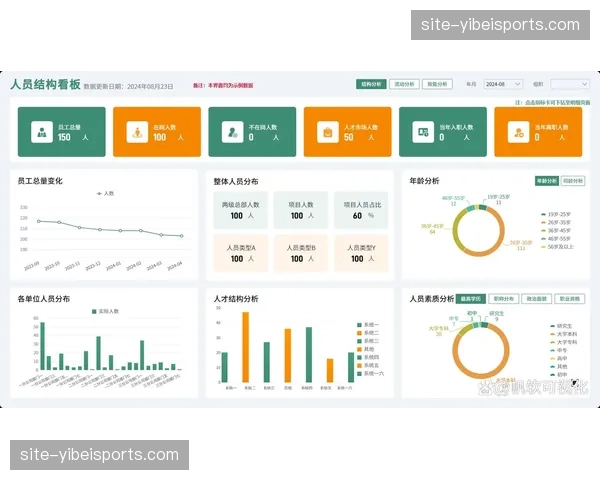This screenshot has height=480, width=600.
Task: Expand the 组织 dropdown selector
Action: coord(570,85)
